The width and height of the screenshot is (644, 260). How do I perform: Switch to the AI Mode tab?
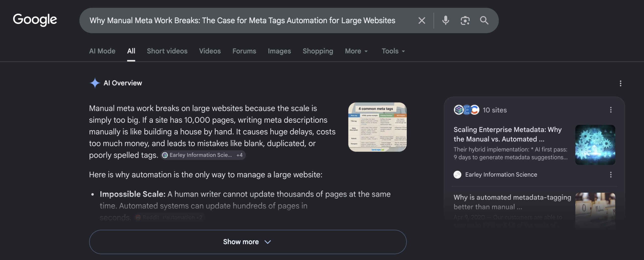click(x=102, y=51)
